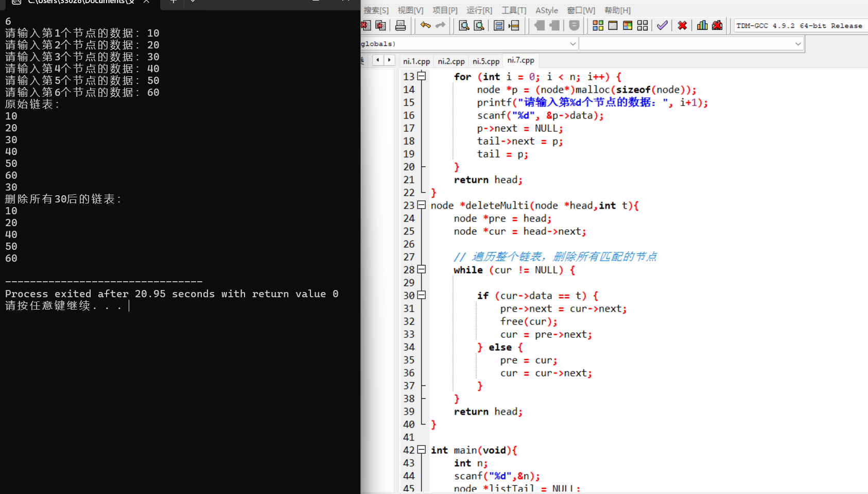Click the console prompt for node 6 data
The image size is (868, 494).
pyautogui.click(x=82, y=92)
